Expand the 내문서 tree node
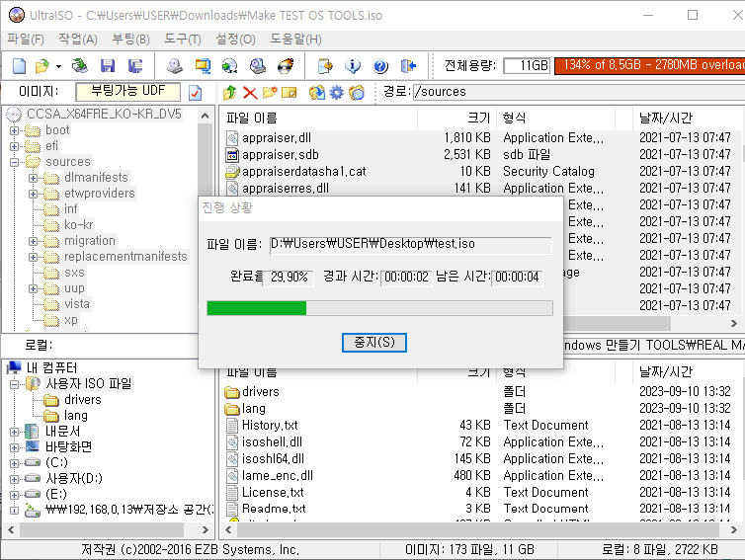 coord(14,432)
